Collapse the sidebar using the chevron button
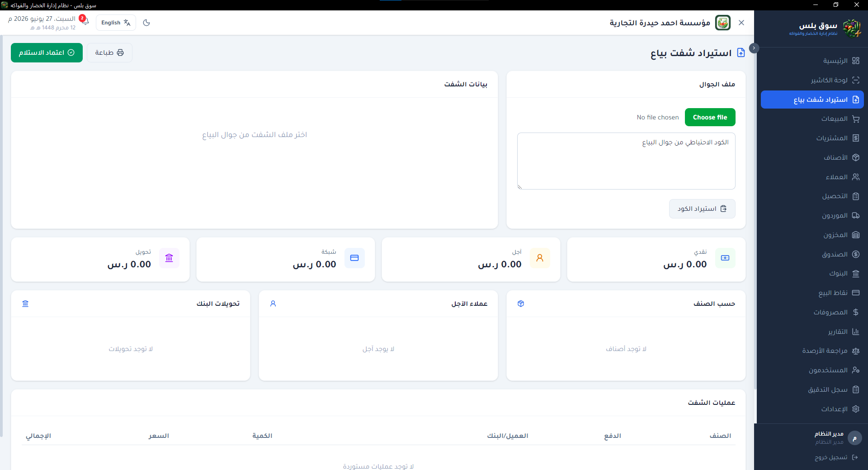Viewport: 868px width, 470px height. (754, 48)
